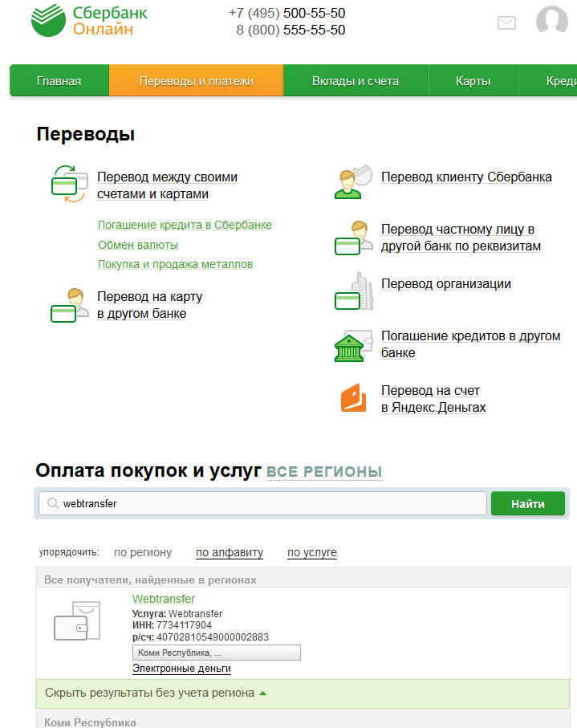Click the webtransfer search input field
Screen dimensions: 577x728
point(265,504)
